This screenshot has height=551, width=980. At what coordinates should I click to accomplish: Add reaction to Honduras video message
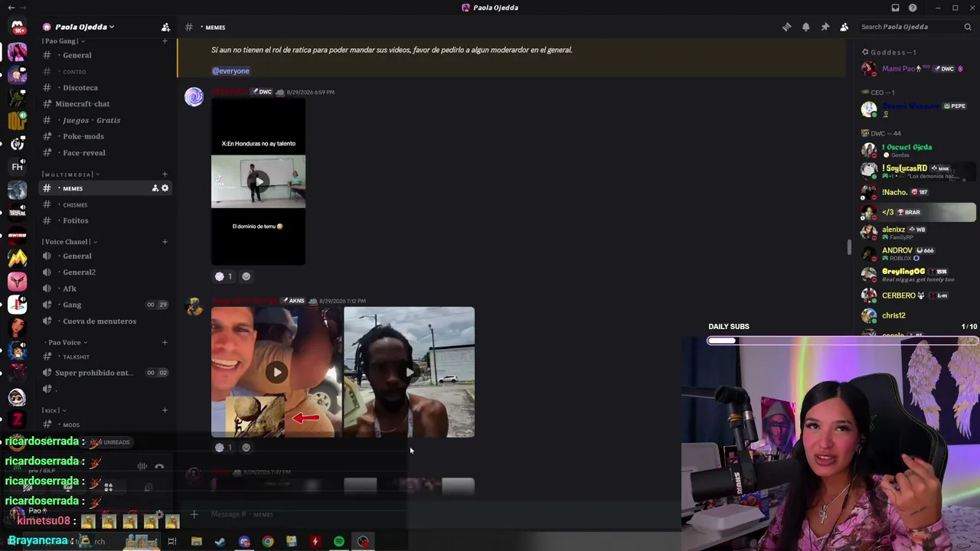tap(246, 276)
